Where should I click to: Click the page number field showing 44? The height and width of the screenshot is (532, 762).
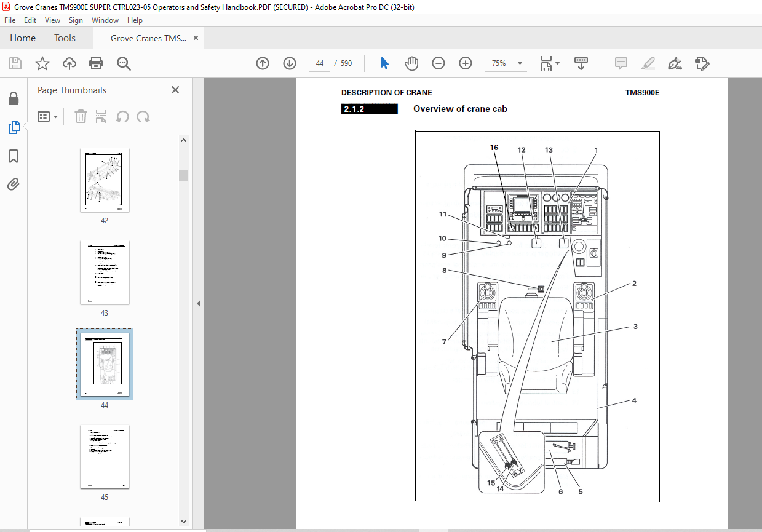coord(320,63)
